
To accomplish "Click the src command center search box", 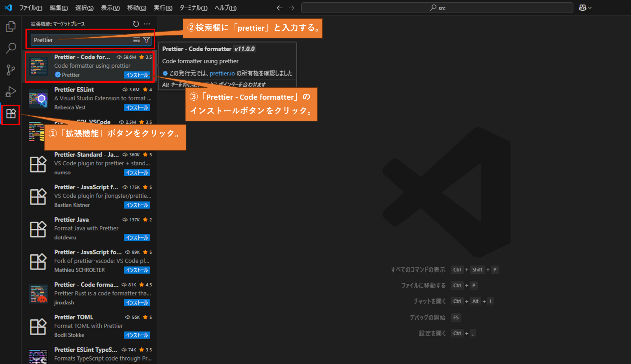I will tap(437, 8).
